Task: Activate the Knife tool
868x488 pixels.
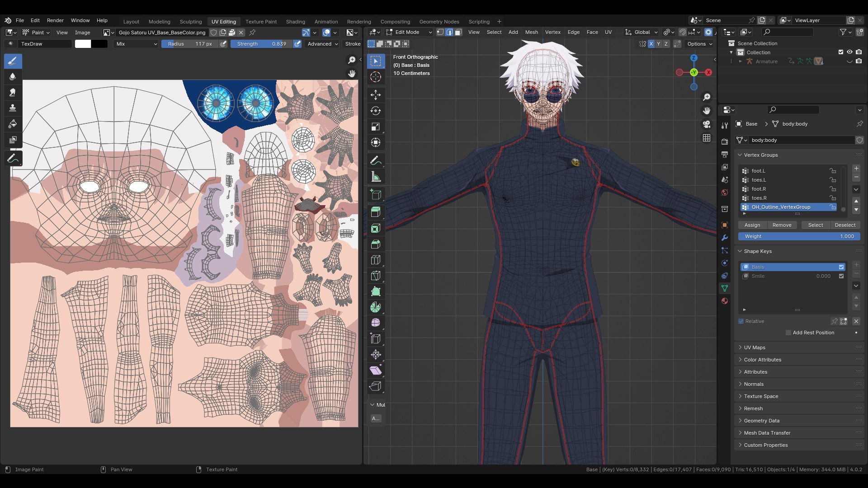Action: click(376, 276)
